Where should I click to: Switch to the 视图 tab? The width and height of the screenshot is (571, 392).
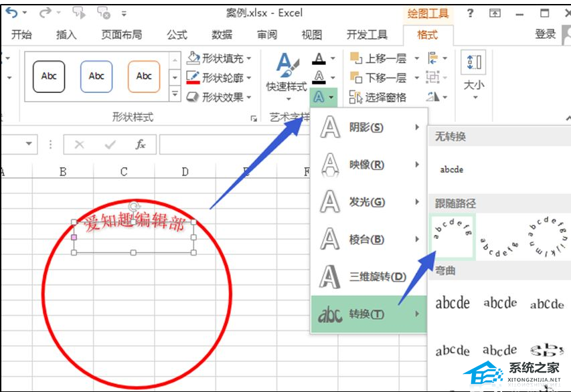click(312, 35)
